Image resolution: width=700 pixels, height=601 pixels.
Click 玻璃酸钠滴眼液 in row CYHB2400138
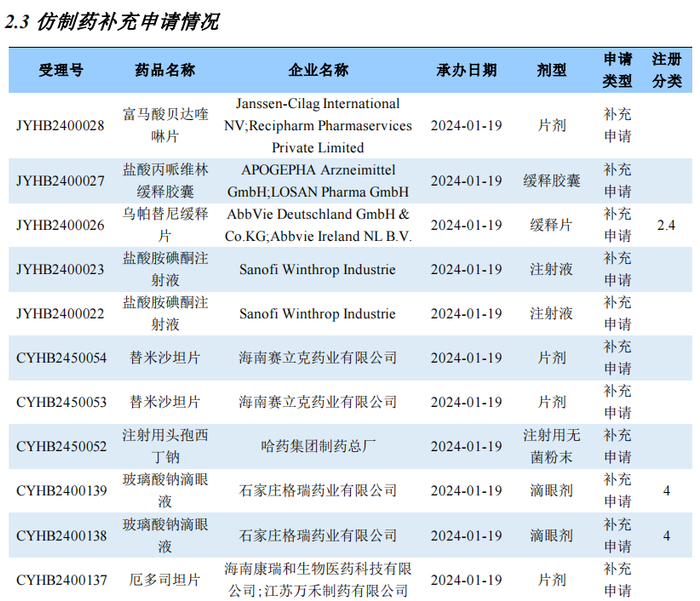165,535
